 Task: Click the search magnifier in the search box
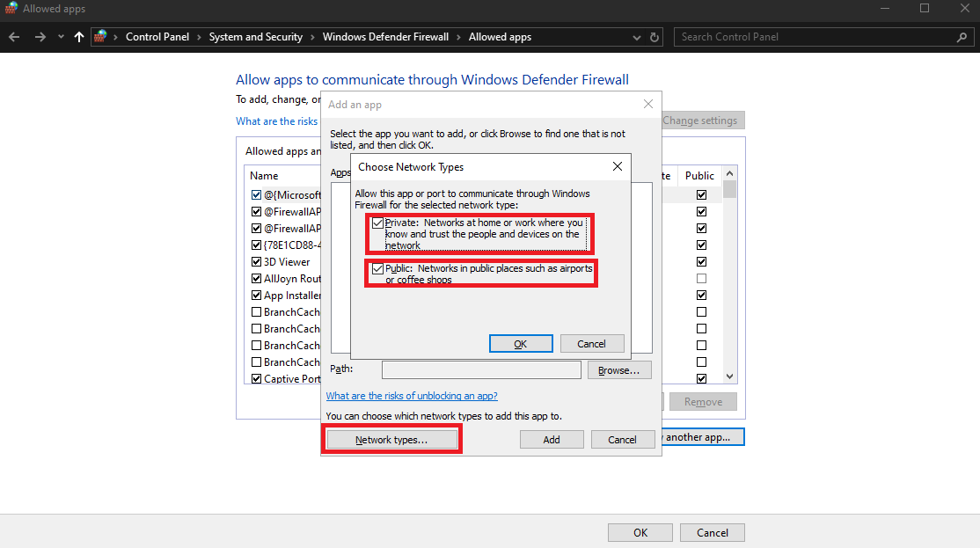coord(962,36)
